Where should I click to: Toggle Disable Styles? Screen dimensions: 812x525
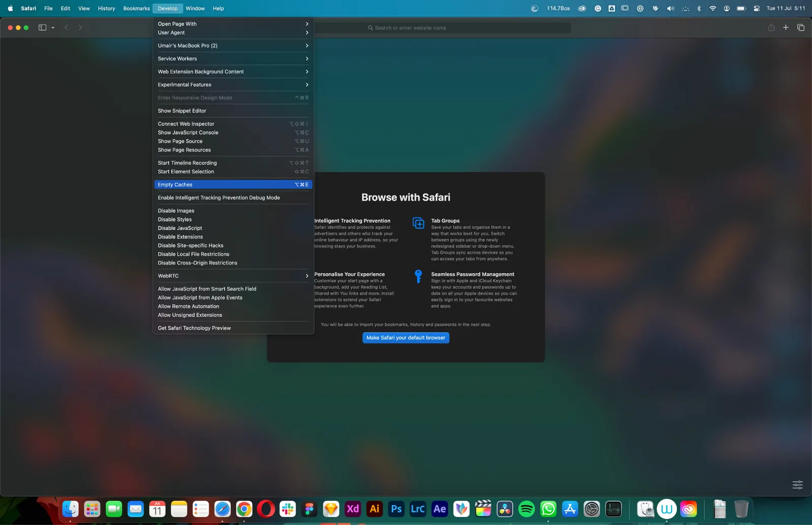(x=233, y=219)
